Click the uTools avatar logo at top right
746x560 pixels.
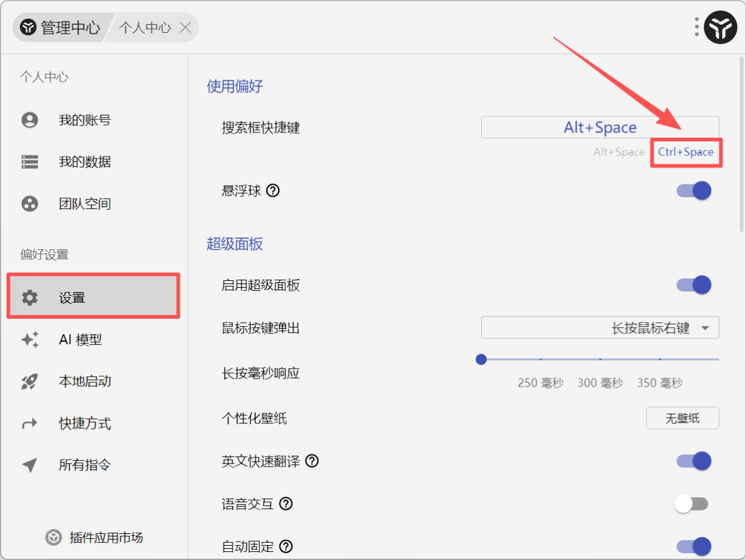coord(721,27)
